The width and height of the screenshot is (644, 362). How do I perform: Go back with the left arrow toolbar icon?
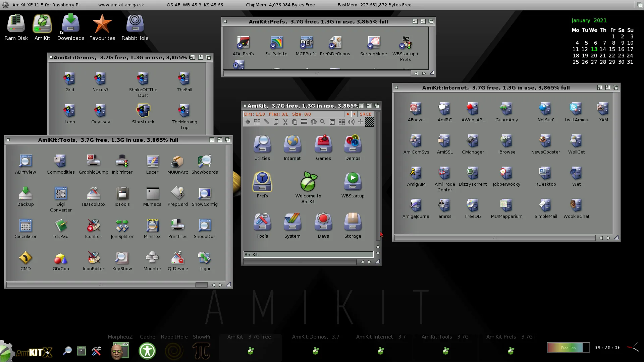click(x=248, y=122)
